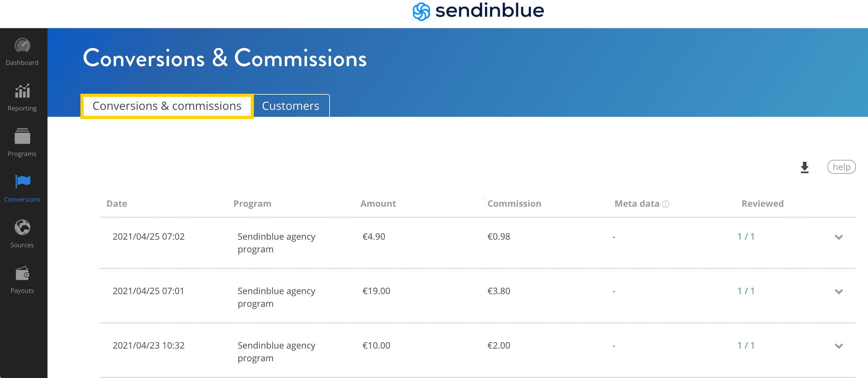Select the Conversions & commissions tab
The height and width of the screenshot is (378, 868).
(x=167, y=106)
